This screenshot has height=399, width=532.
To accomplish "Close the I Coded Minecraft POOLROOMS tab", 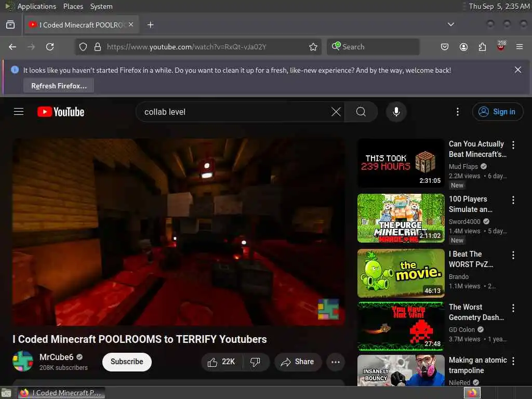I will 131,24.
